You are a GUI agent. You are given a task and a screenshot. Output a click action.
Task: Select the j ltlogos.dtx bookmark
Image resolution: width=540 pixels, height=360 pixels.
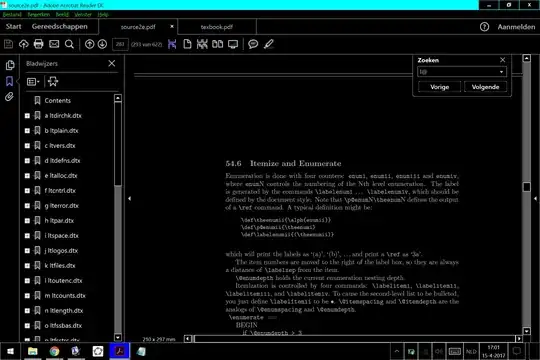tap(61, 250)
